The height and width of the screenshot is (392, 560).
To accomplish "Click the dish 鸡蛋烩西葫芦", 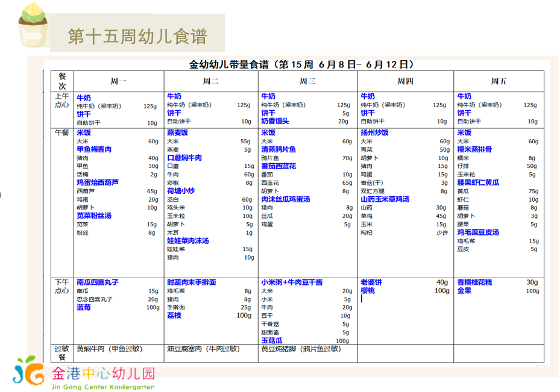I will (98, 182).
